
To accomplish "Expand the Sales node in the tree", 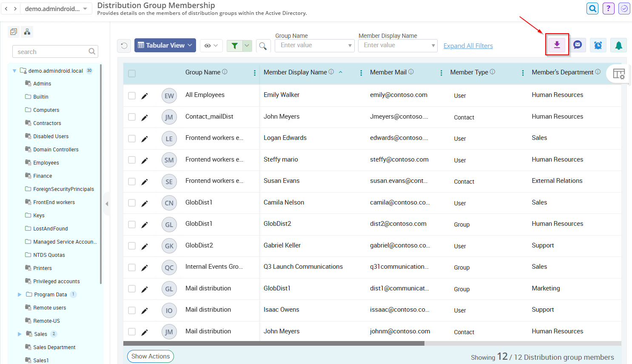I will [19, 334].
